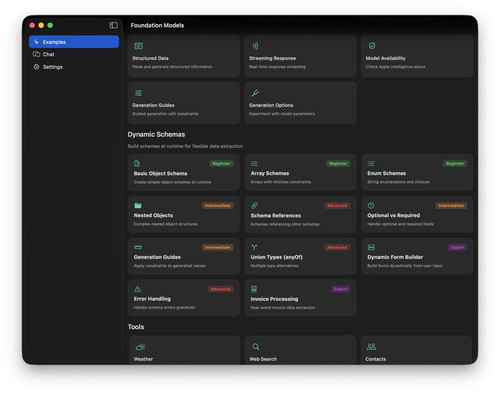This screenshot has width=500, height=394.
Task: Click the Dynamic Schemas section heading
Action: (156, 134)
